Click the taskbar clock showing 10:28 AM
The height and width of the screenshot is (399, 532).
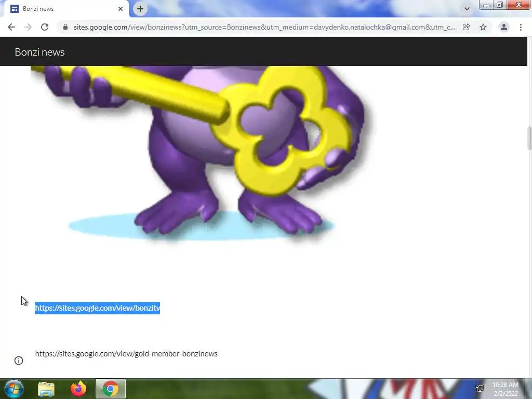(506, 389)
